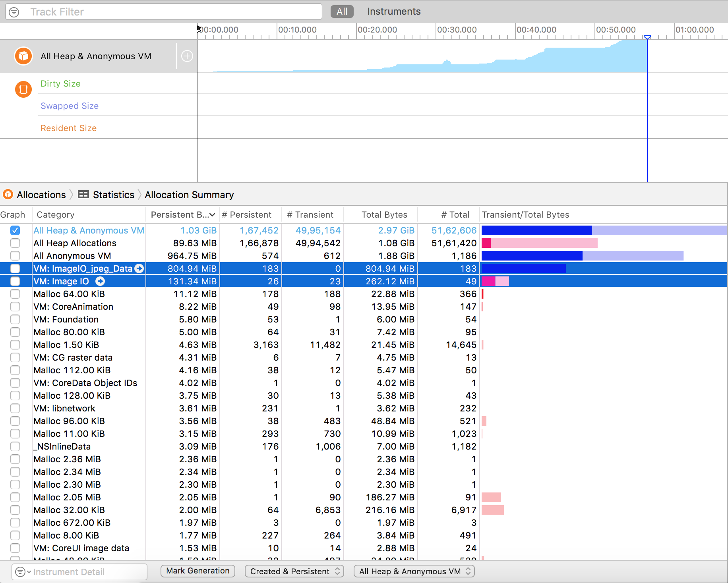The width and height of the screenshot is (728, 583).
Task: Enable graph for All Heap Allocations
Action: [15, 243]
